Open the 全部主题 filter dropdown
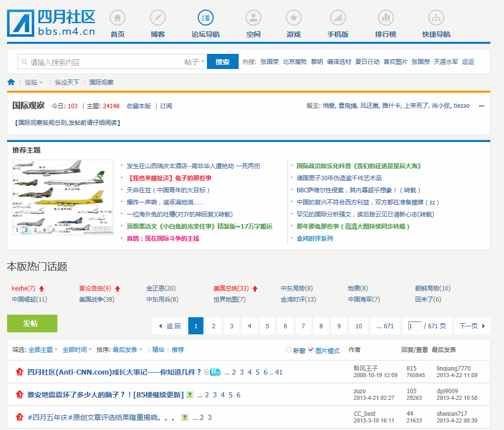This screenshot has height=430, width=504. pyautogui.click(x=43, y=349)
